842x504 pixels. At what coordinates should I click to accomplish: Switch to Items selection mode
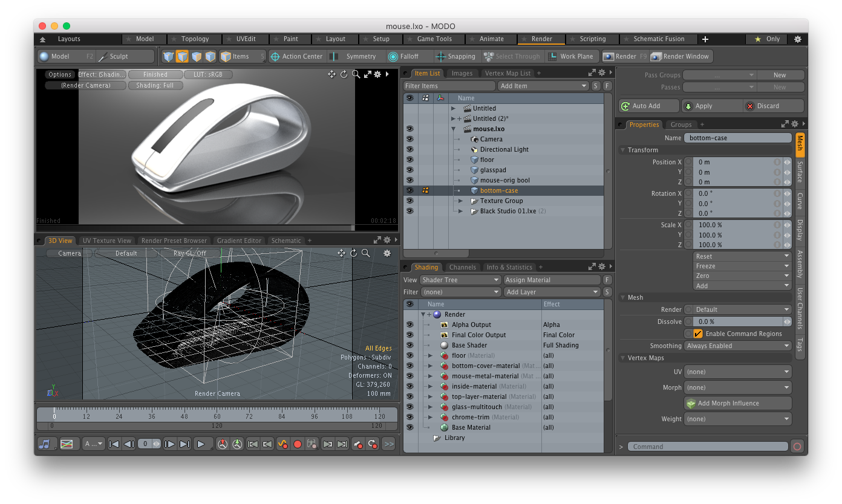(x=242, y=56)
